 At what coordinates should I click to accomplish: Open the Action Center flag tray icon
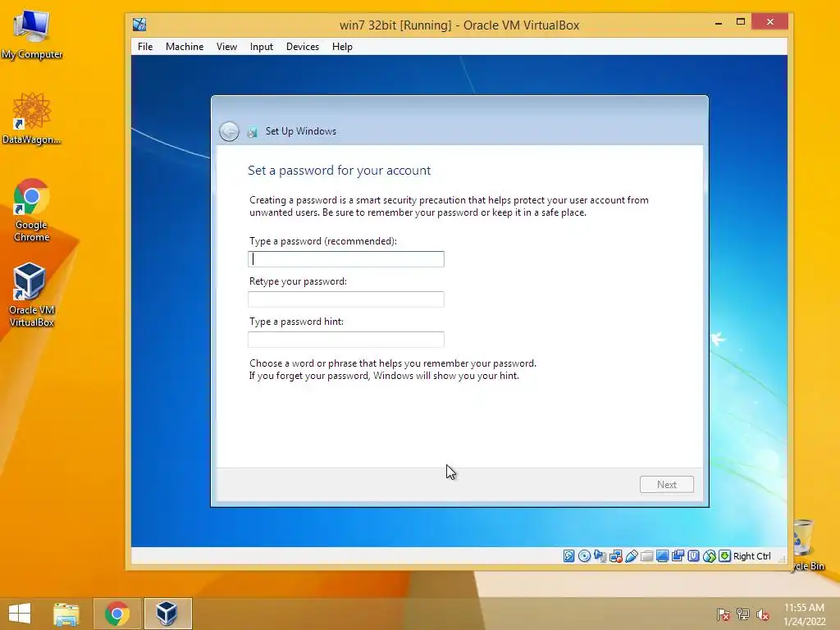tap(723, 614)
